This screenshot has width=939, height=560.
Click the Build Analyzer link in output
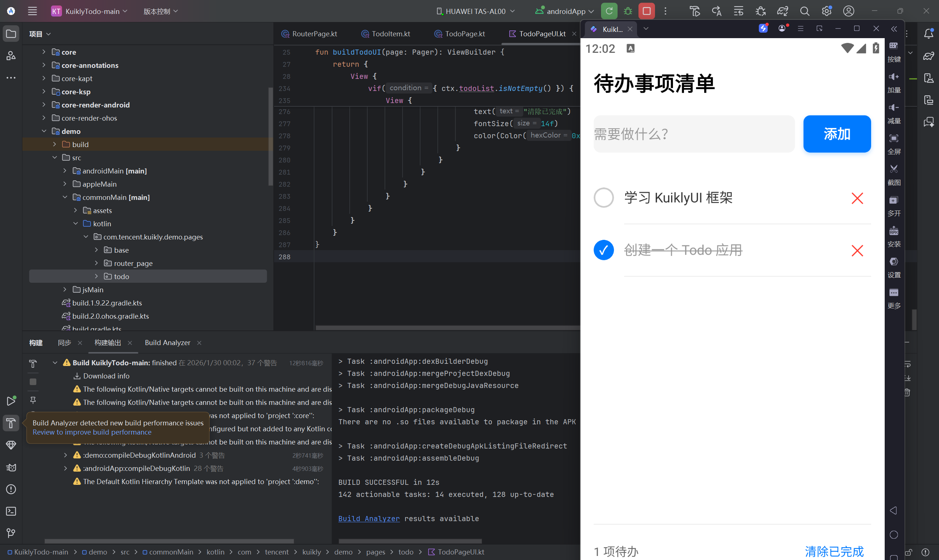[368, 519]
